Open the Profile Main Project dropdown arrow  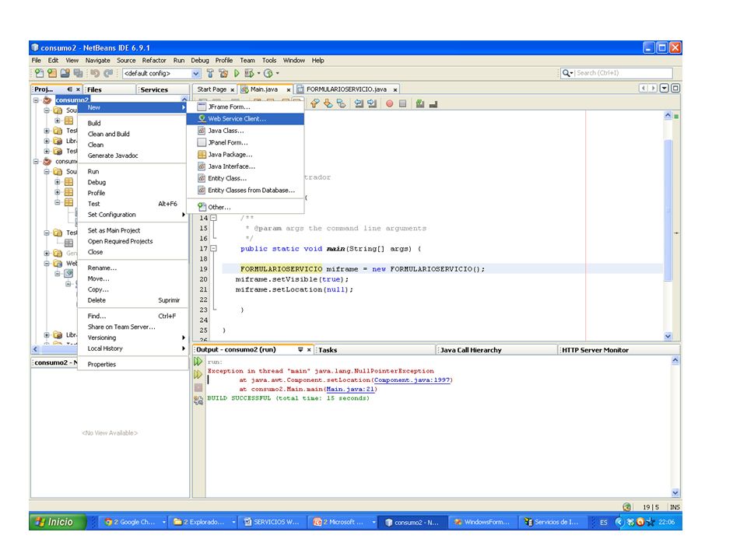click(x=277, y=73)
